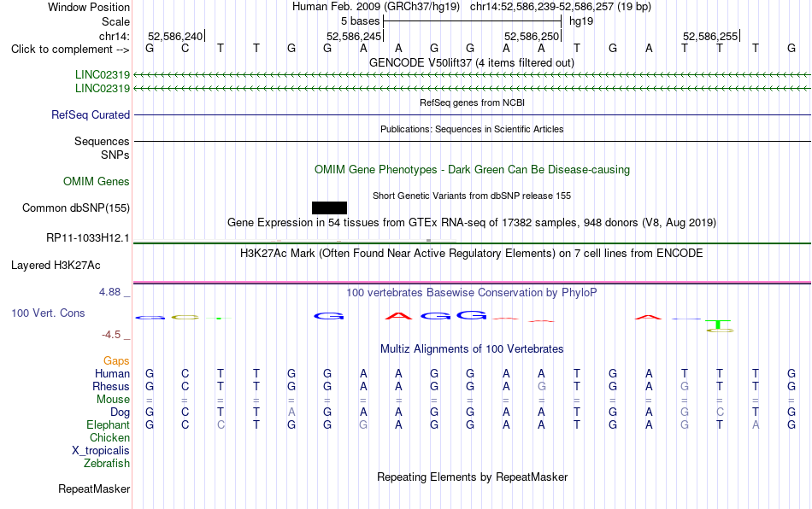This screenshot has height=509, width=812.
Task: Click the RefSeq genes from NCBI title
Action: click(x=472, y=102)
